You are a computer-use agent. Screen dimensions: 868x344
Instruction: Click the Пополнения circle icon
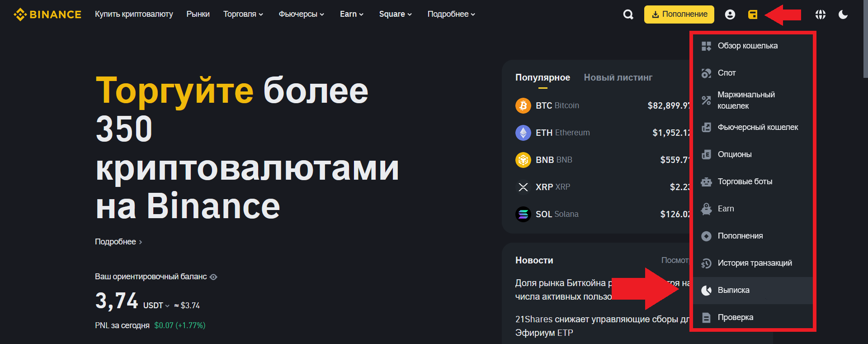point(706,236)
